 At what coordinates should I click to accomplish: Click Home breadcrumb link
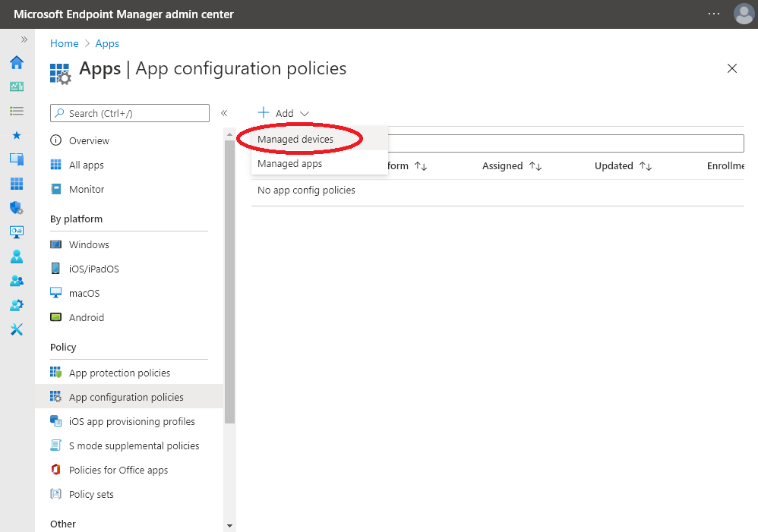click(65, 43)
